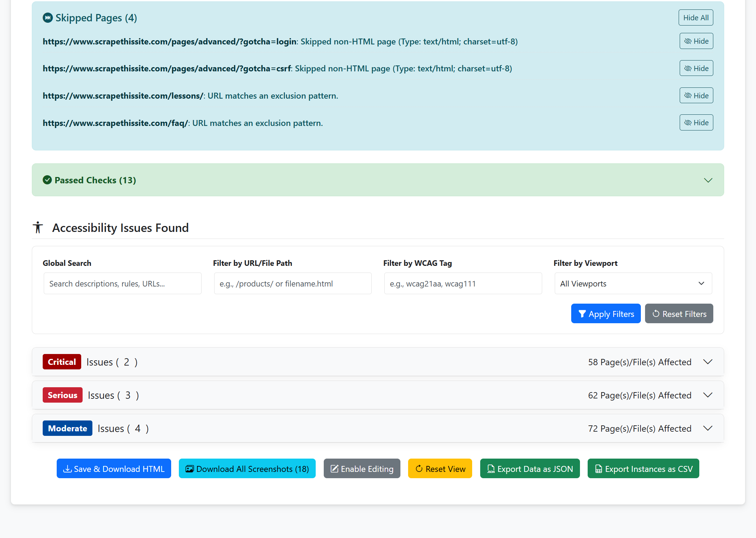Click the skipped pages fast-forward icon
The image size is (756, 538).
48,17
